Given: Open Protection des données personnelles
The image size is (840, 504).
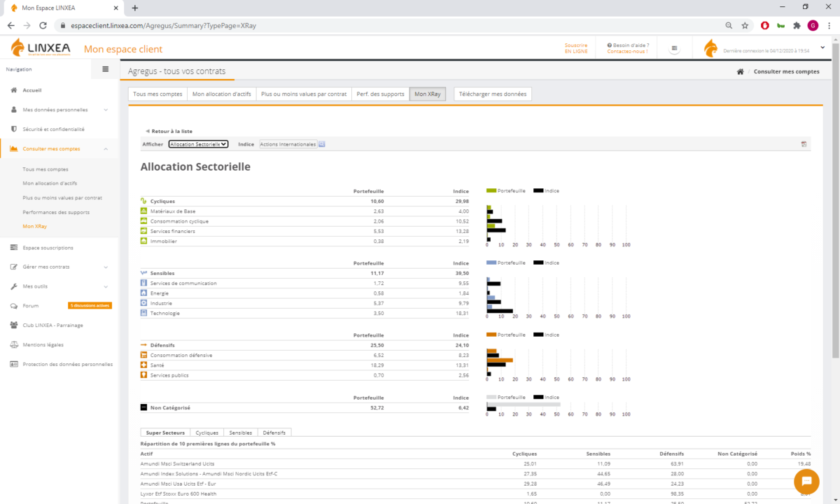Looking at the screenshot, I should point(67,365).
